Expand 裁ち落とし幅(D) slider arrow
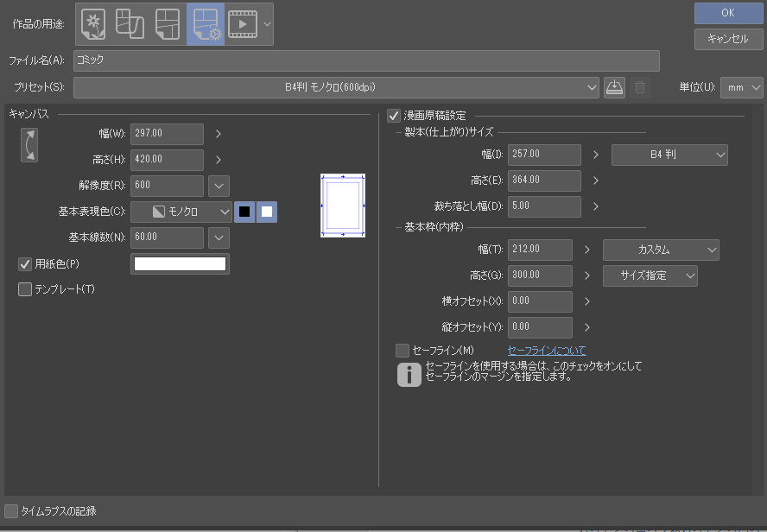The image size is (767, 532). point(595,206)
